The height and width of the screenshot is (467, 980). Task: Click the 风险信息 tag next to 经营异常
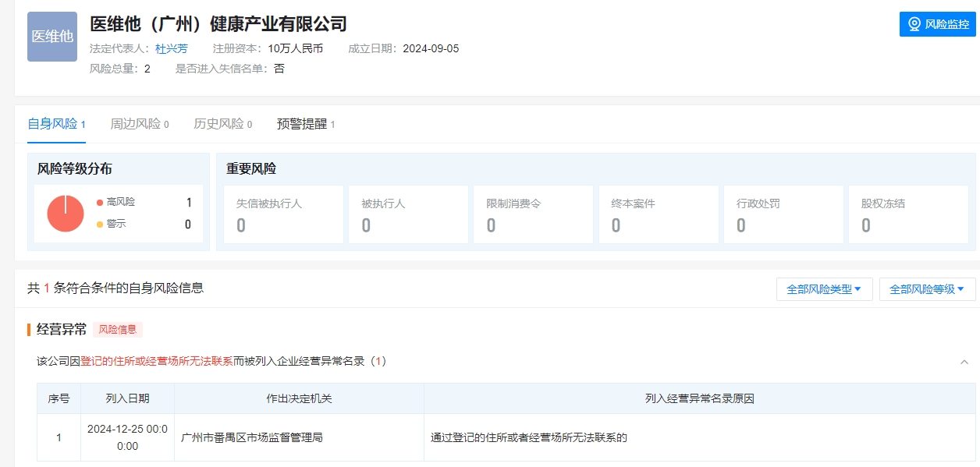118,330
